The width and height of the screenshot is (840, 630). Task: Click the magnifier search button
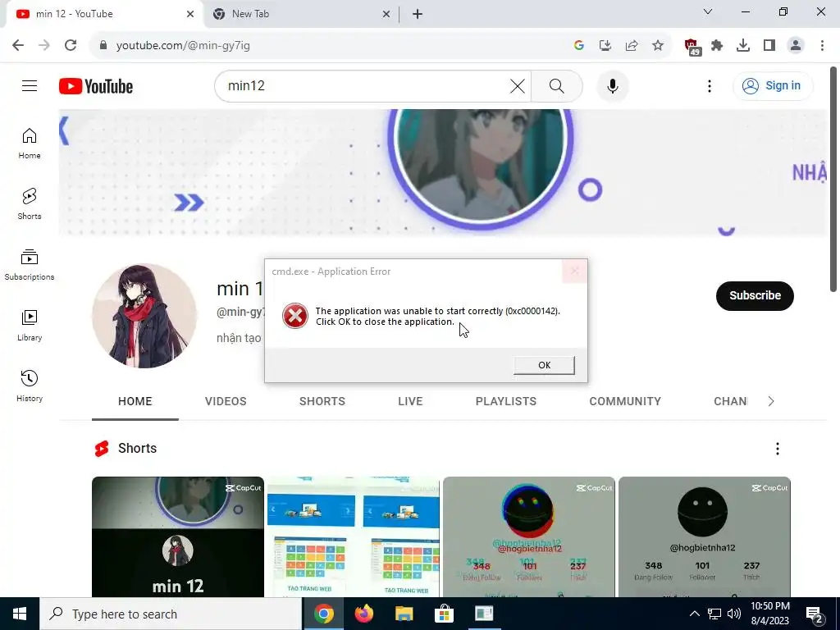pyautogui.click(x=557, y=85)
